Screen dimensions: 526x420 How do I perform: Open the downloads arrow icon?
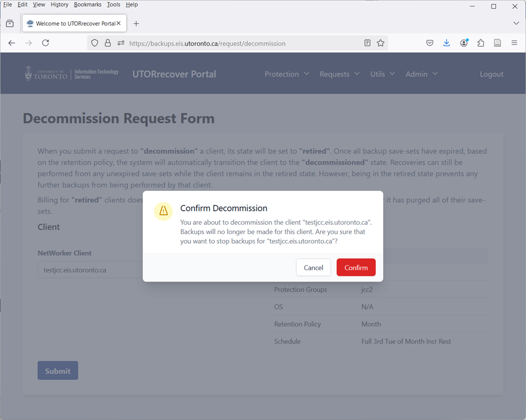pyautogui.click(x=447, y=43)
